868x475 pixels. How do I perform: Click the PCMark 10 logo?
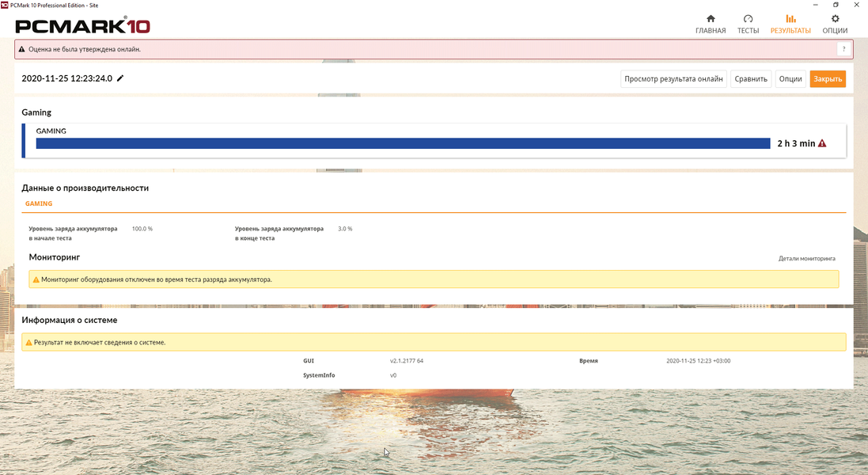coord(82,25)
